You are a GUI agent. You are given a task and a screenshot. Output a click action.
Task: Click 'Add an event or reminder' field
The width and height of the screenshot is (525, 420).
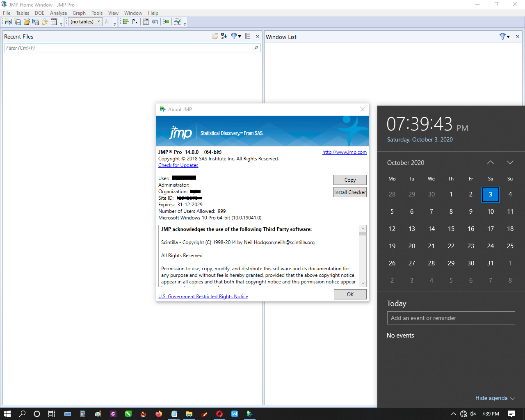pyautogui.click(x=451, y=318)
